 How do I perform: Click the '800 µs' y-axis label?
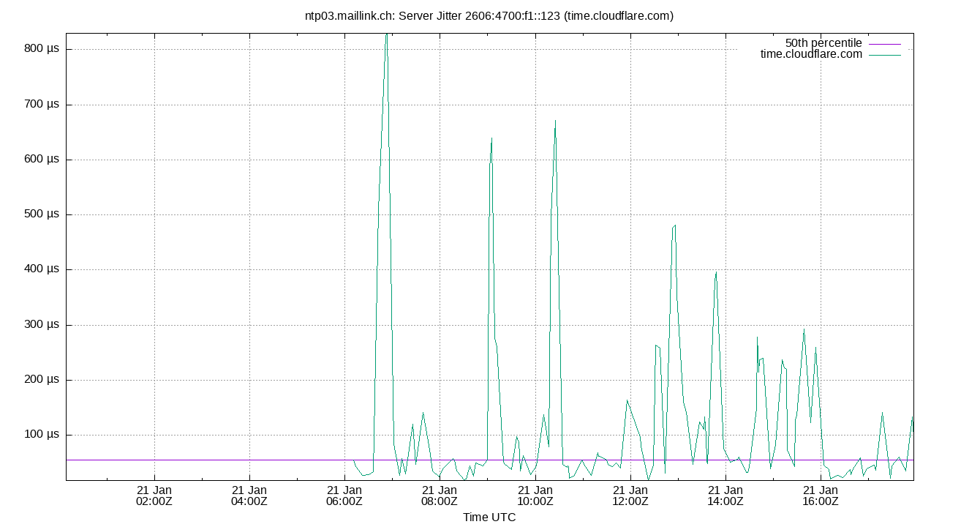(42, 49)
